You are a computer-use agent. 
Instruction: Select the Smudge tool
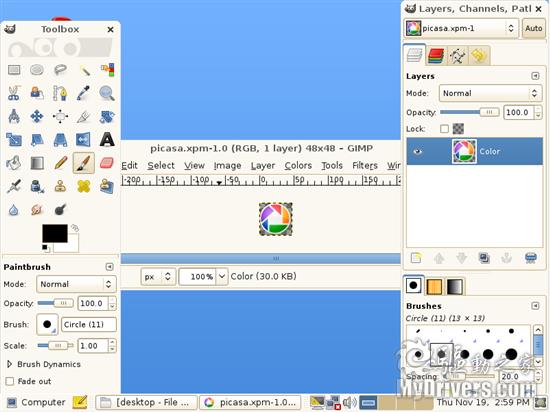[37, 210]
